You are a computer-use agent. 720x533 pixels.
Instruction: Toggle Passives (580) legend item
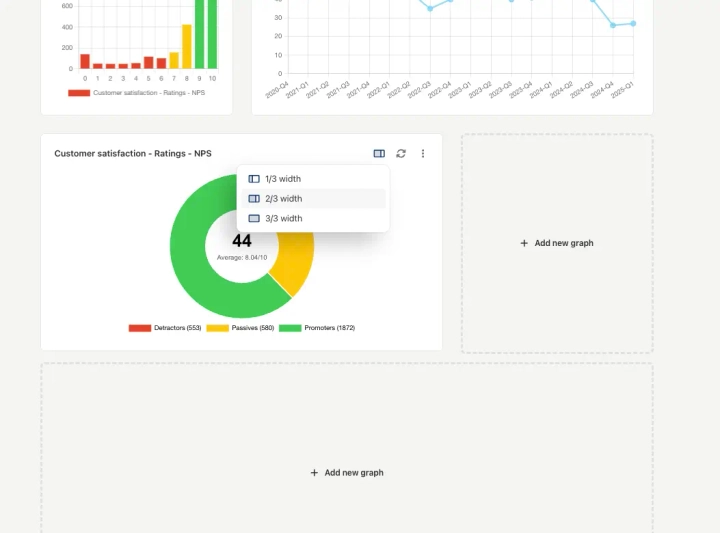pyautogui.click(x=240, y=328)
